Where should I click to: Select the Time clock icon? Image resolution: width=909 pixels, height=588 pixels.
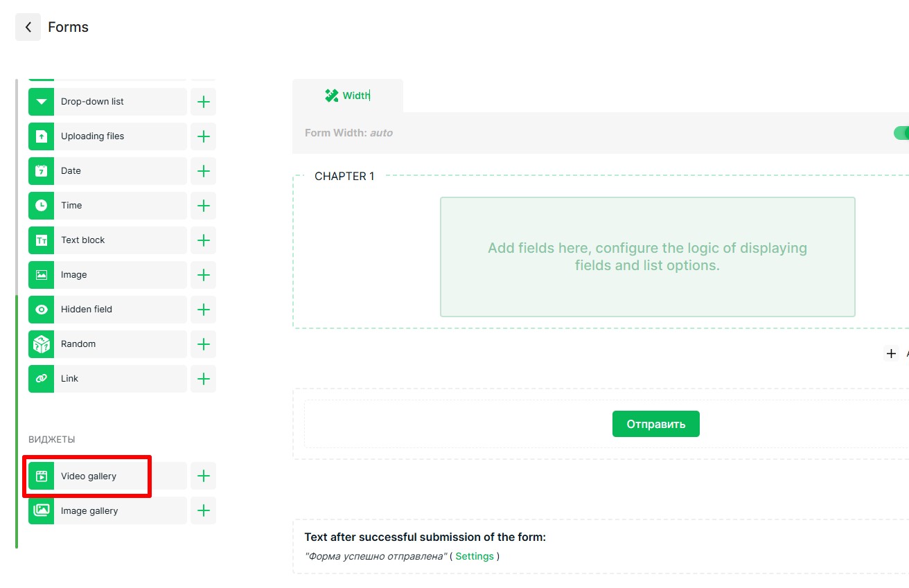41,206
